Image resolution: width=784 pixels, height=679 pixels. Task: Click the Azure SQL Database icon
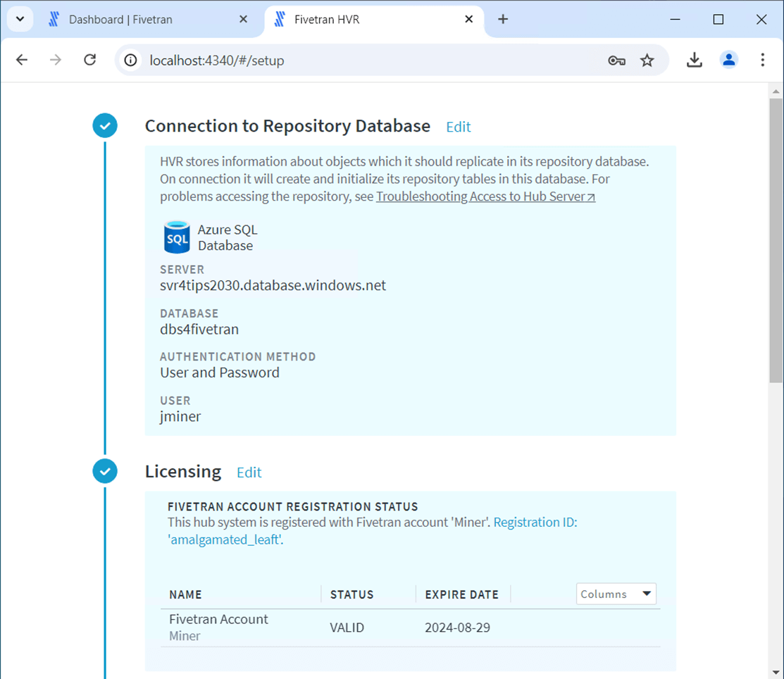177,237
